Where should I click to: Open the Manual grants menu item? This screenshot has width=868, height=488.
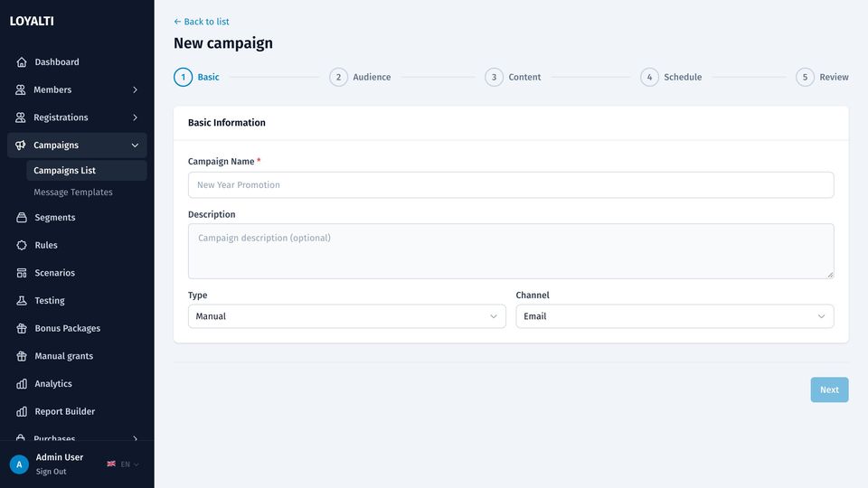[77, 356]
